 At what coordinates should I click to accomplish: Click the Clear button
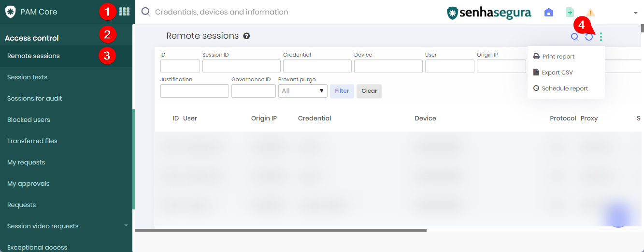pos(369,91)
